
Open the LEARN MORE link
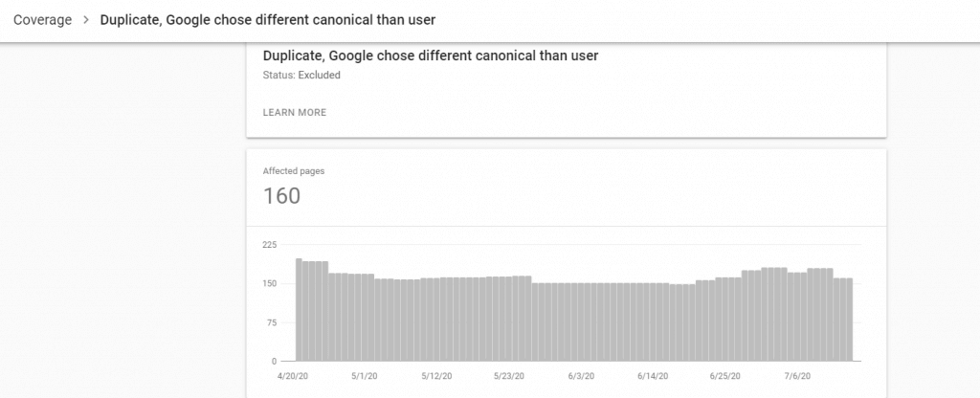click(x=295, y=113)
